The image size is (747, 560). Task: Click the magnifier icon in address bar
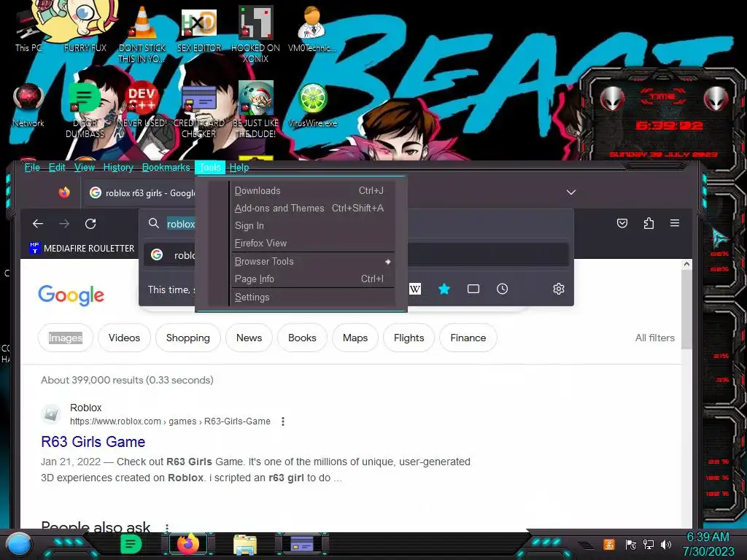pos(153,223)
